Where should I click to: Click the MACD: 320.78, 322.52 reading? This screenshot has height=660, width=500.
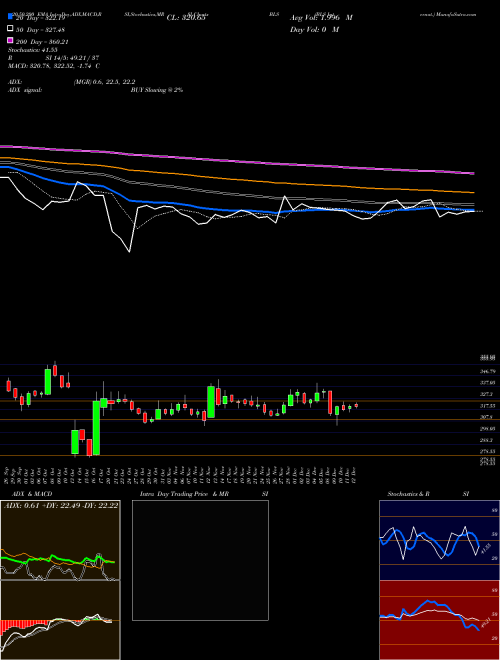pyautogui.click(x=54, y=66)
